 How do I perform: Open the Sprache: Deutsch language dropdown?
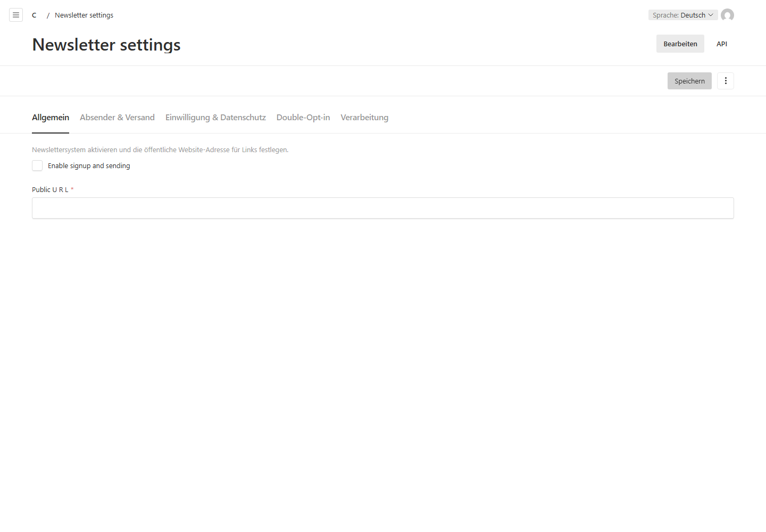683,15
